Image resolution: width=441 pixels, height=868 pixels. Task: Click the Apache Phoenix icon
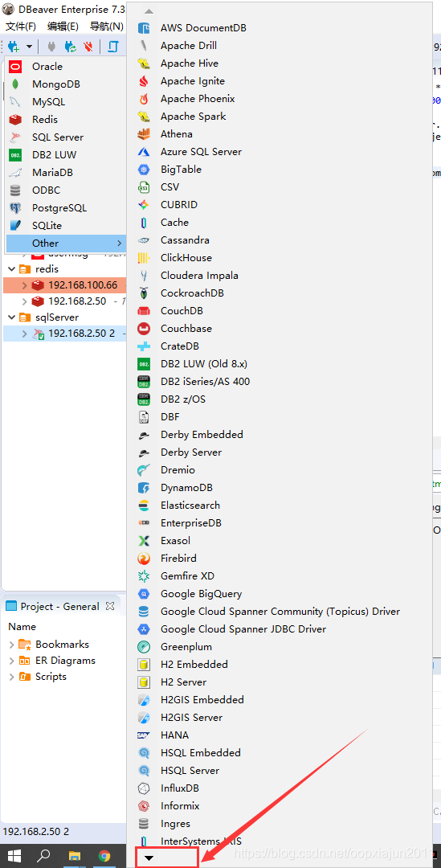tap(144, 99)
